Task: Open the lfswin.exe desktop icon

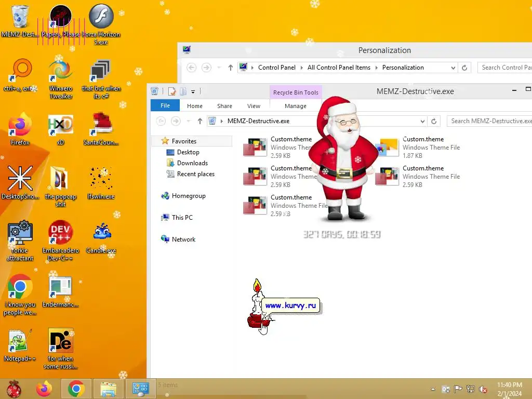Action: [101, 182]
